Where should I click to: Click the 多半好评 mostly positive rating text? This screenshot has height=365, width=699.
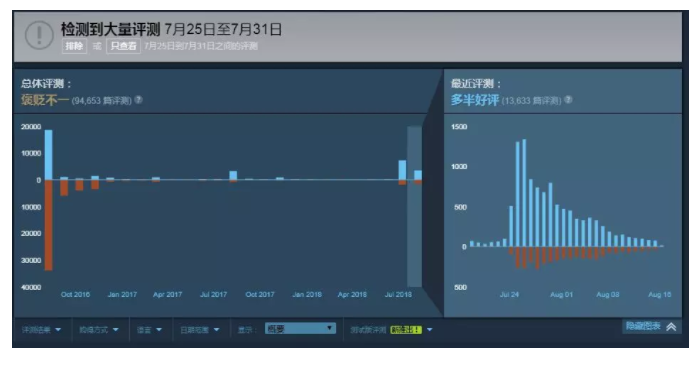tap(475, 100)
